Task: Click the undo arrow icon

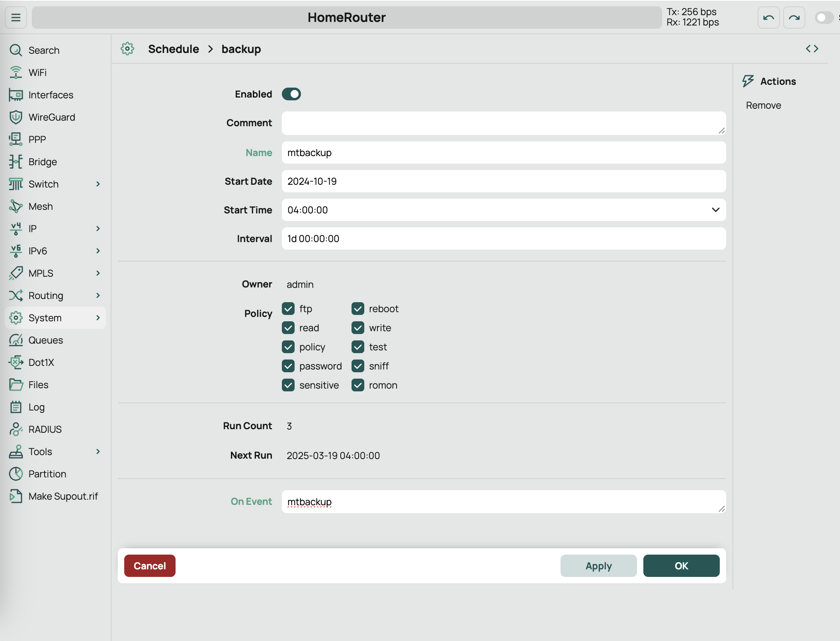Action: click(768, 18)
